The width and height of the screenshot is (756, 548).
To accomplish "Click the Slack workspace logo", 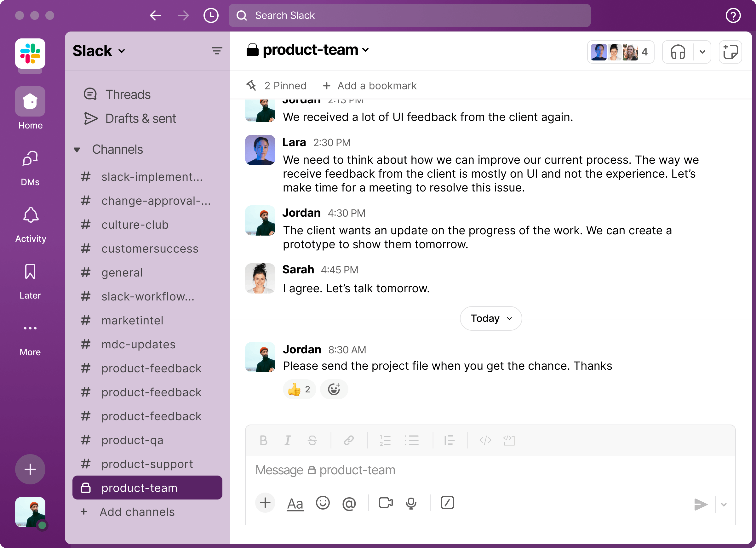I will pos(30,53).
